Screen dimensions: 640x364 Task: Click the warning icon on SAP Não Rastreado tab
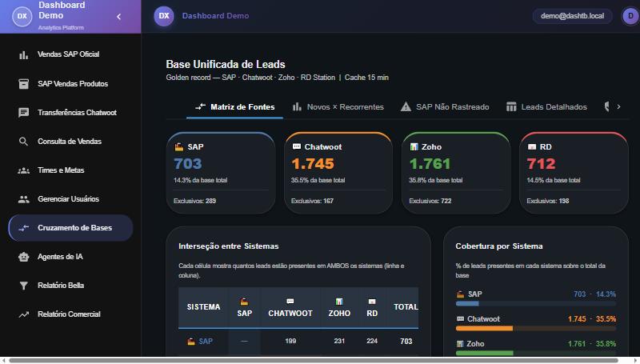pyautogui.click(x=406, y=107)
